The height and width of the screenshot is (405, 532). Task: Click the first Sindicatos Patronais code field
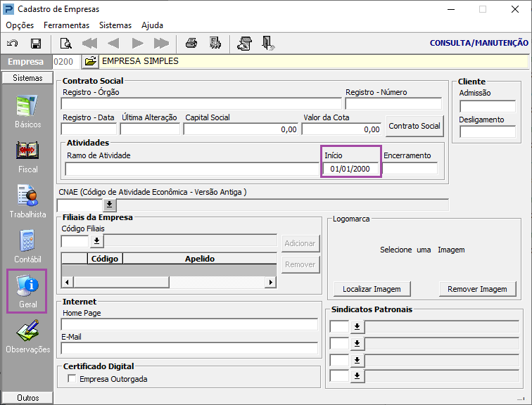point(339,327)
